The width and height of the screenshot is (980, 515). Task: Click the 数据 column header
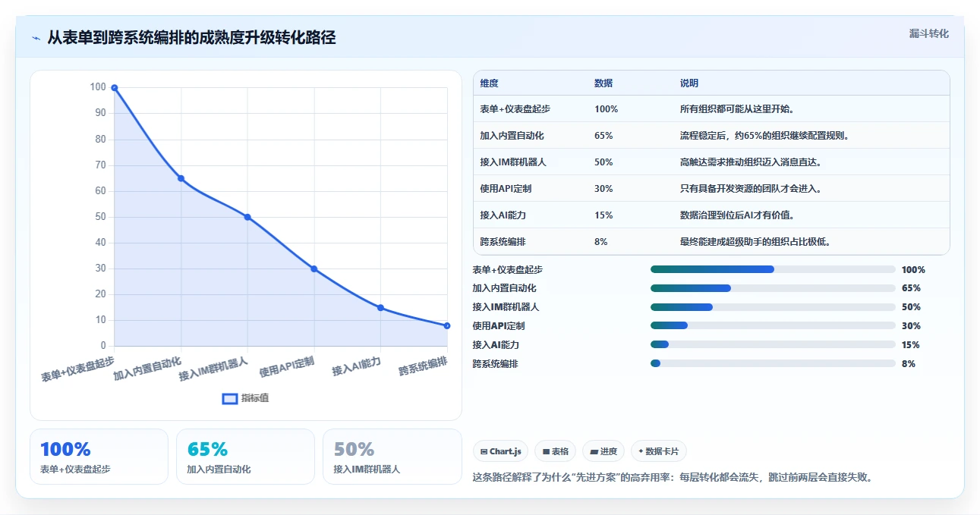(x=603, y=83)
